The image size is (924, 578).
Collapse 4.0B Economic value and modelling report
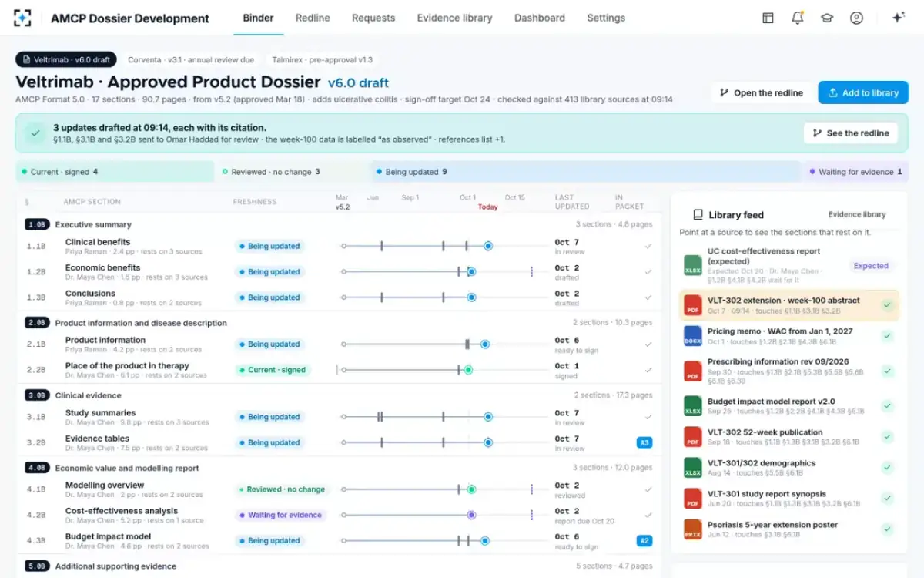pyautogui.click(x=339, y=468)
